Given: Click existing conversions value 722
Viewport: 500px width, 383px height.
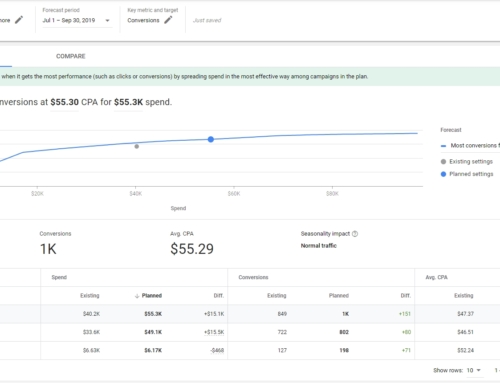Looking at the screenshot, I should tap(282, 332).
